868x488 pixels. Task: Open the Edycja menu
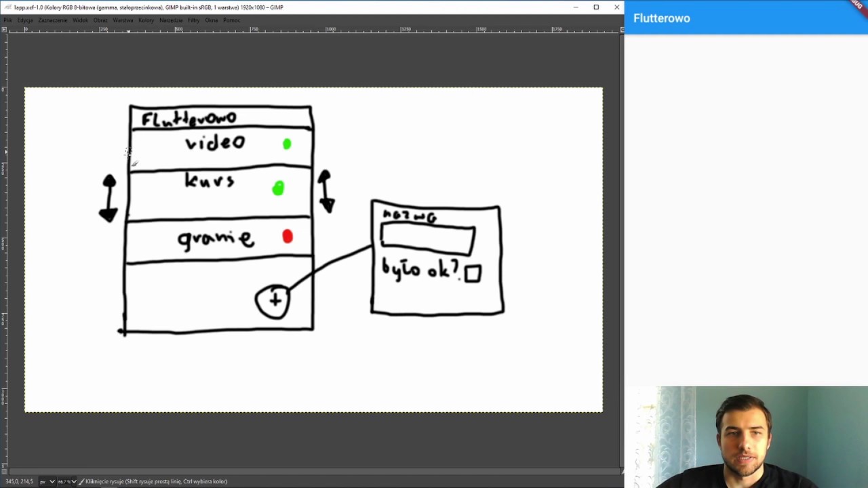pyautogui.click(x=25, y=20)
